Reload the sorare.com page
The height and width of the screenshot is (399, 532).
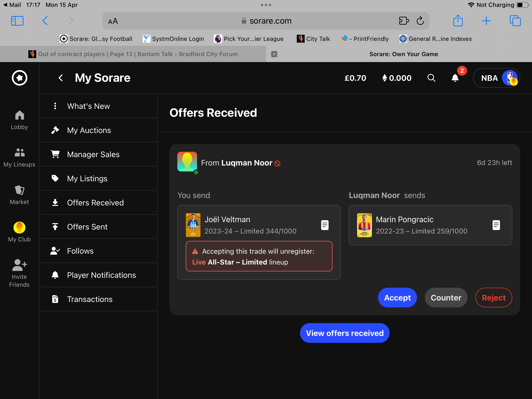click(420, 21)
